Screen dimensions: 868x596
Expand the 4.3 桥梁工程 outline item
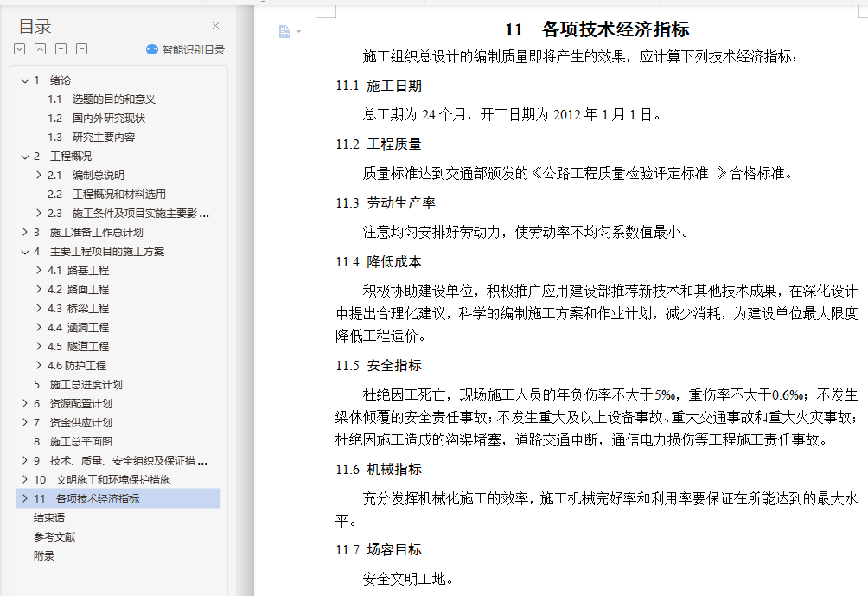(x=38, y=308)
